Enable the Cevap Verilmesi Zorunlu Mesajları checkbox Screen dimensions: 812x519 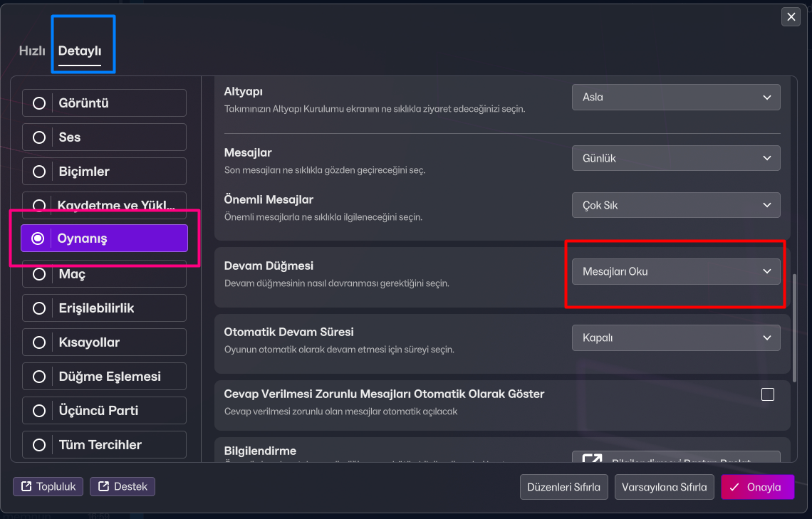[767, 394]
